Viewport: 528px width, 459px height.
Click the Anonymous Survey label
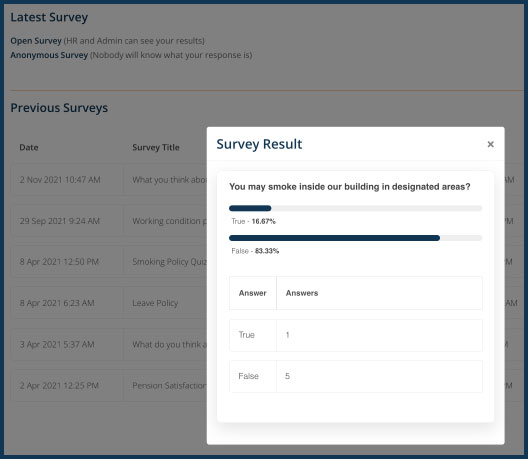[x=49, y=55]
